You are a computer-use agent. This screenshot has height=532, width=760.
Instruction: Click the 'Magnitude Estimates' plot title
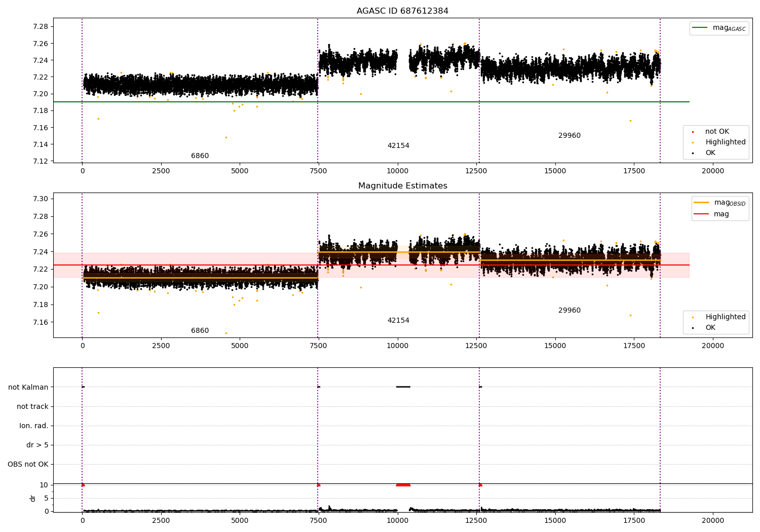click(x=402, y=186)
